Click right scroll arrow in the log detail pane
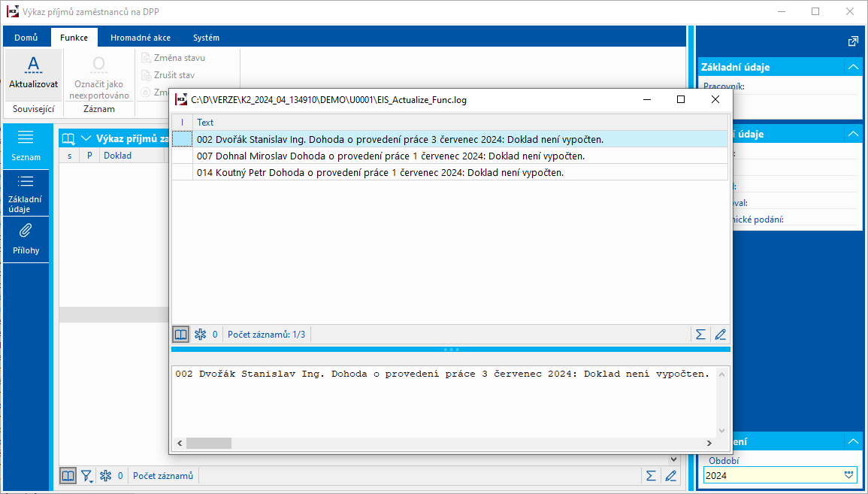This screenshot has height=494, width=868. click(709, 443)
